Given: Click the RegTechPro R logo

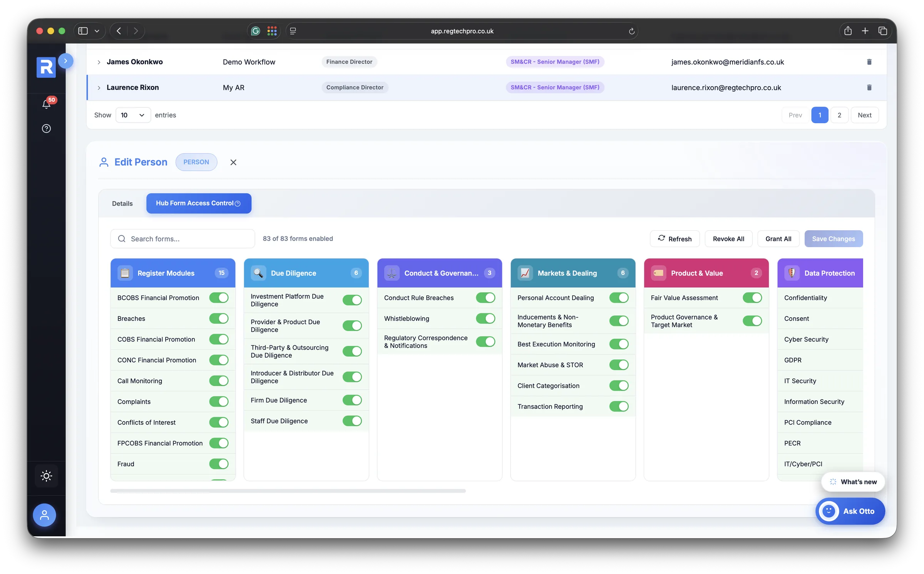Looking at the screenshot, I should pyautogui.click(x=46, y=67).
